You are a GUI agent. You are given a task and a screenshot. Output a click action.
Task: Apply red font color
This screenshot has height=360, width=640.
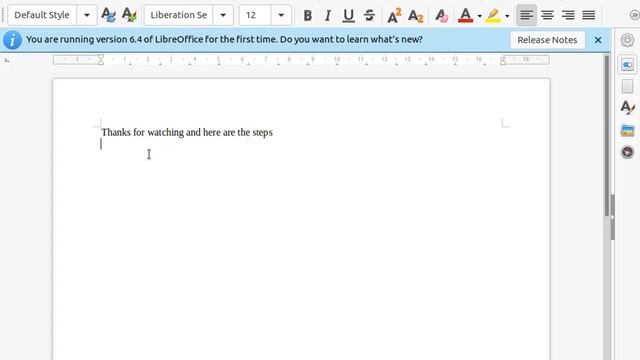click(x=465, y=16)
